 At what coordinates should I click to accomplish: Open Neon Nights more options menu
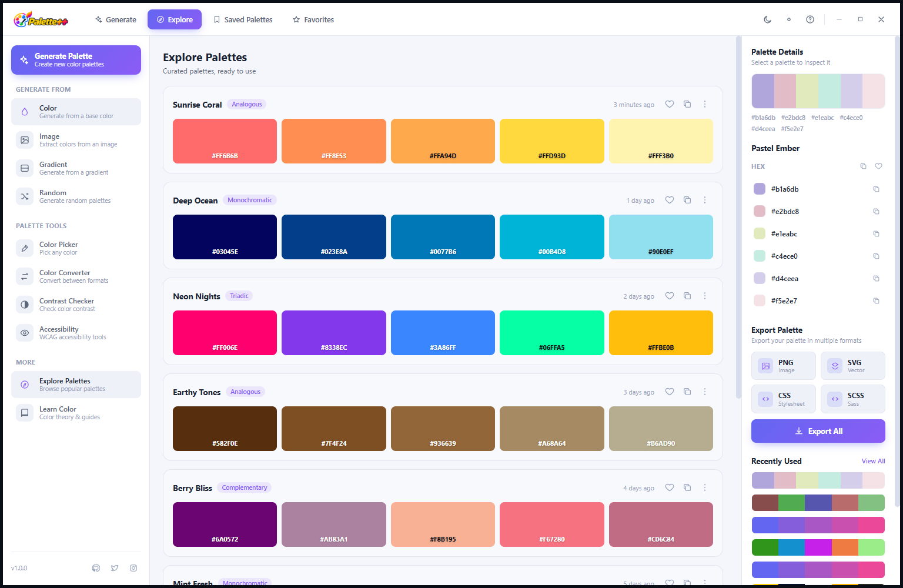704,296
